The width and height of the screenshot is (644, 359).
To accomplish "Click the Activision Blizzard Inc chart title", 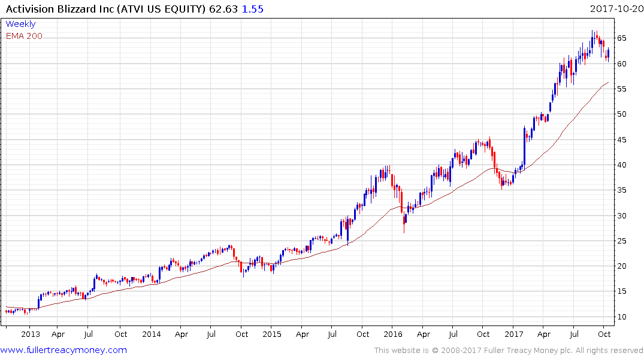I will [x=105, y=9].
